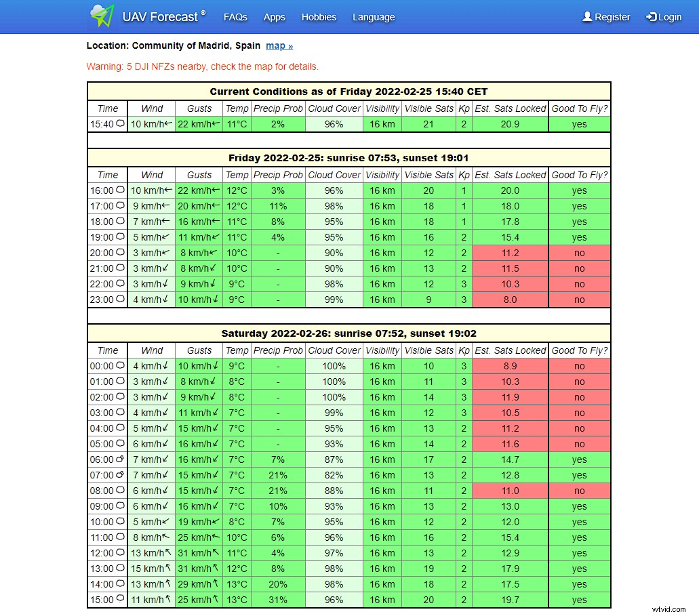Click the Login link

(x=669, y=17)
